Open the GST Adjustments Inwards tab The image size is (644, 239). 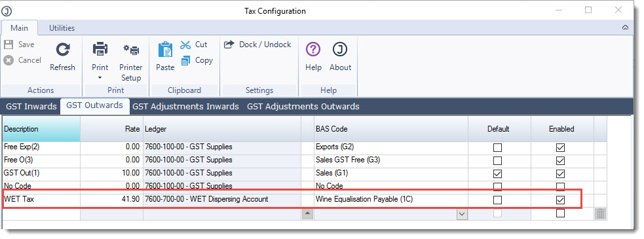coord(185,106)
